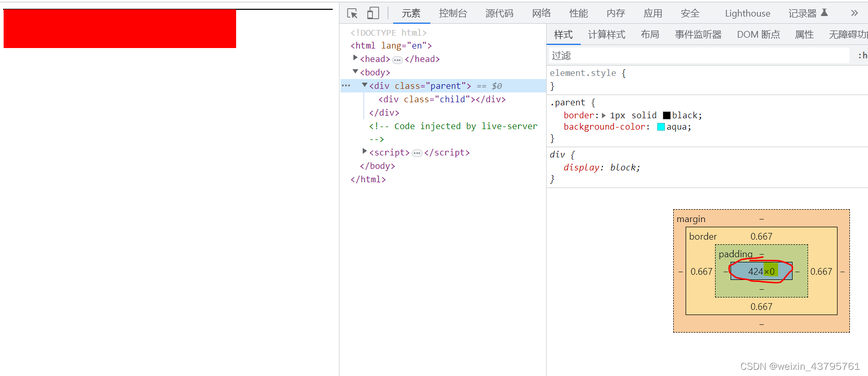Show more DevTools tabs chevron

[854, 13]
